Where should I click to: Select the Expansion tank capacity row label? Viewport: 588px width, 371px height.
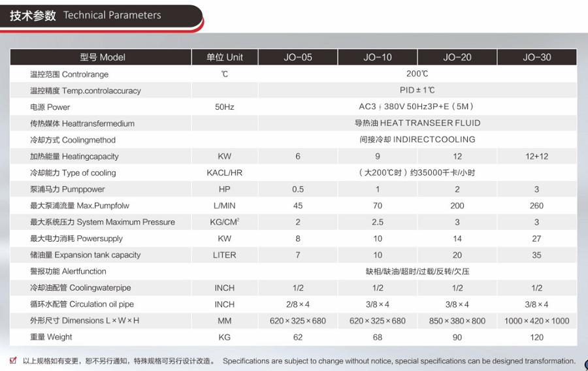pyautogui.click(x=85, y=255)
